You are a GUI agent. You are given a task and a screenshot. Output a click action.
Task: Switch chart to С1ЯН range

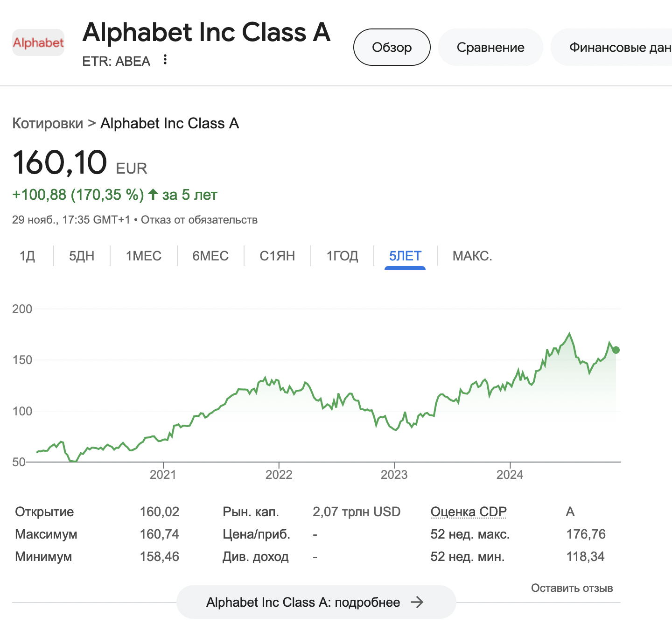click(x=277, y=256)
